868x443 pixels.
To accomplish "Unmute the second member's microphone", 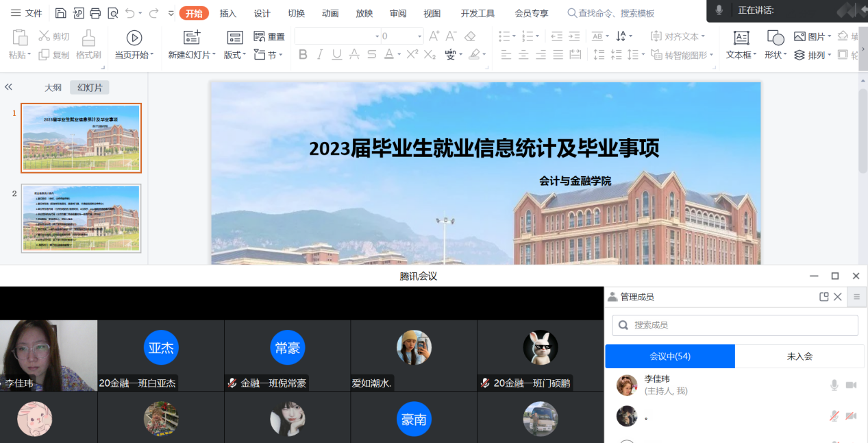I will (x=834, y=416).
